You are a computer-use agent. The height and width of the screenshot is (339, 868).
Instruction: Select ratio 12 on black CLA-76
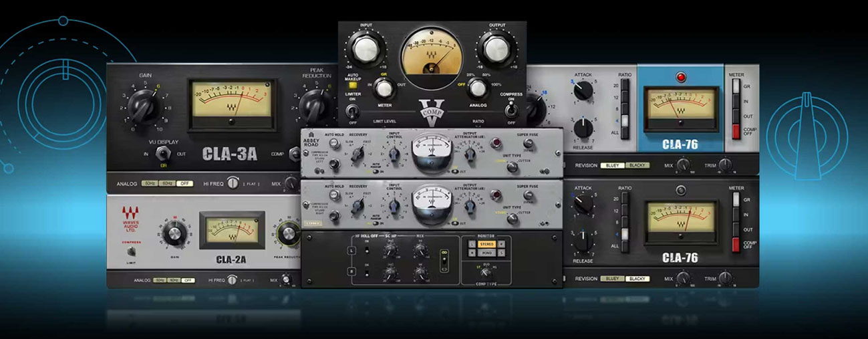click(x=625, y=211)
